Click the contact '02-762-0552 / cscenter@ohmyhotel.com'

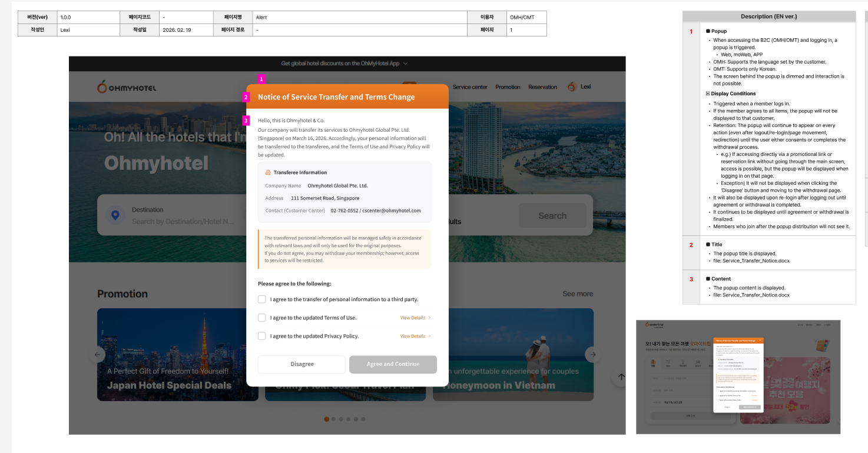(x=376, y=211)
